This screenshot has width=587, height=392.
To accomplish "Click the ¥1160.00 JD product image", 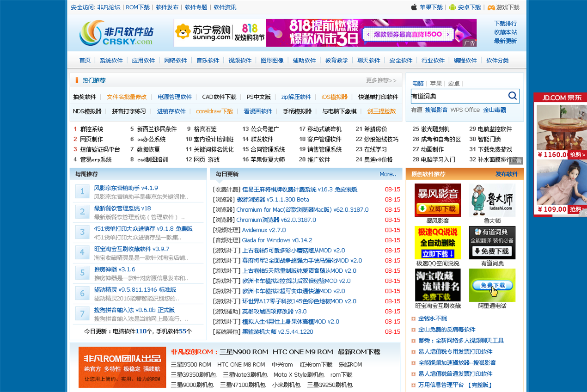I will click(x=561, y=127).
